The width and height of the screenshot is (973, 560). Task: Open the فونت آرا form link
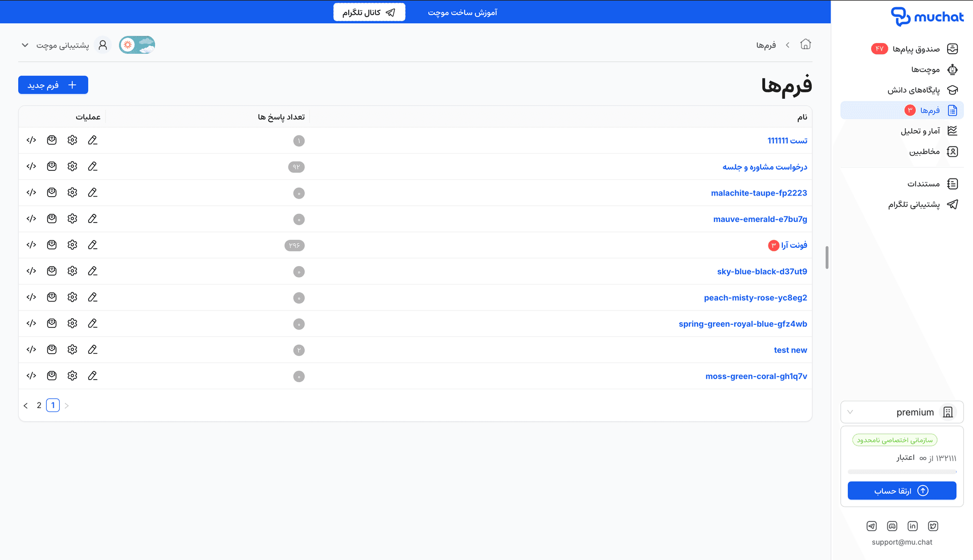point(794,245)
